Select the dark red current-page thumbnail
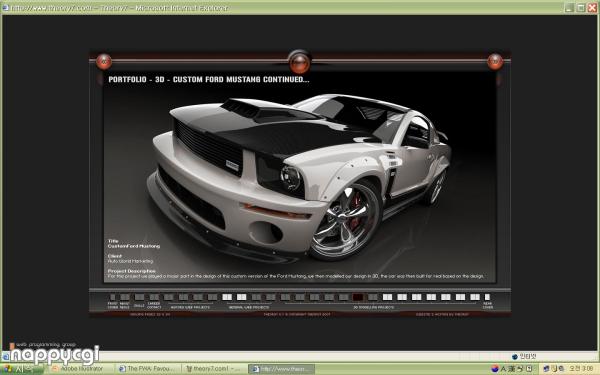 (x=358, y=297)
